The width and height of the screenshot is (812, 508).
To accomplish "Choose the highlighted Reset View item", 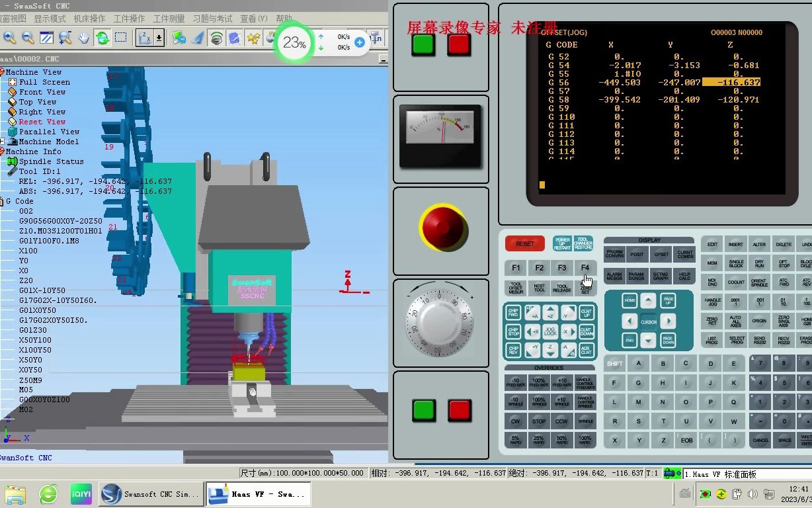I will pyautogui.click(x=42, y=122).
